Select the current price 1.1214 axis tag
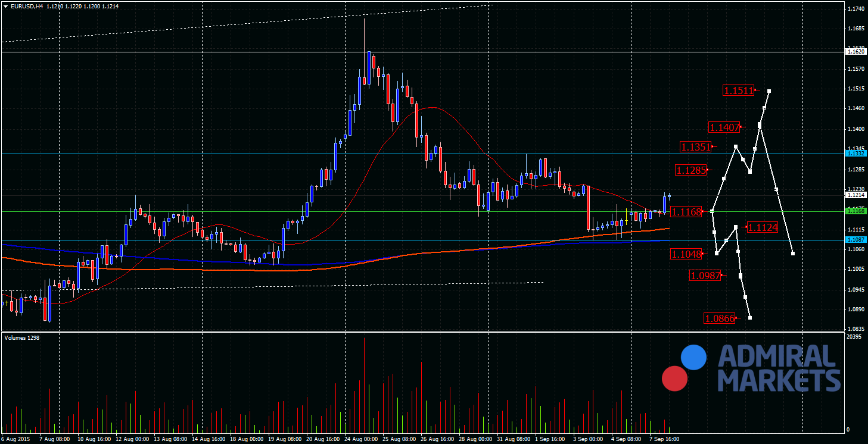868x444 pixels. click(856, 195)
